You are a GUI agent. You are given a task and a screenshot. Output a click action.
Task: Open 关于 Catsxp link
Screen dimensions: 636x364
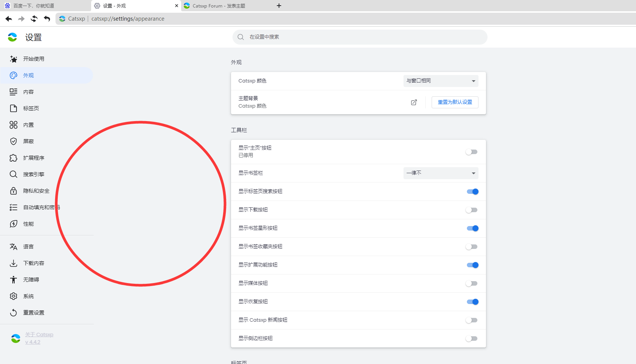click(39, 335)
